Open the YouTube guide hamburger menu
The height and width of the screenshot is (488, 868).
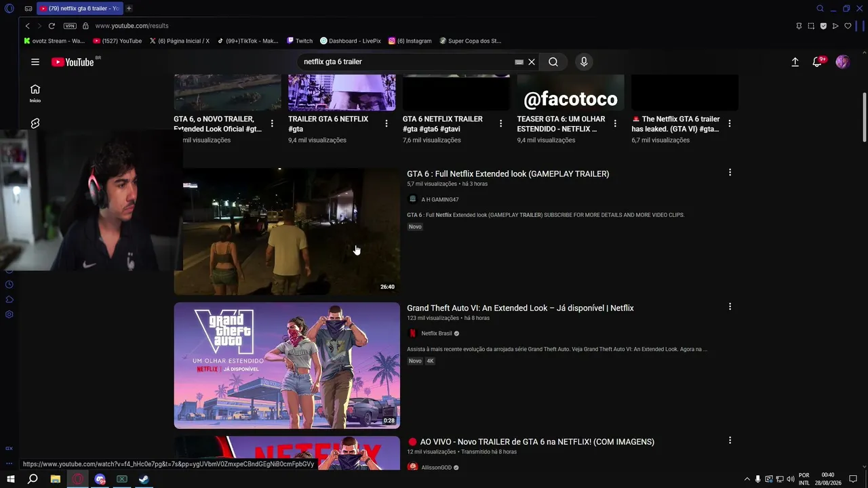(35, 62)
